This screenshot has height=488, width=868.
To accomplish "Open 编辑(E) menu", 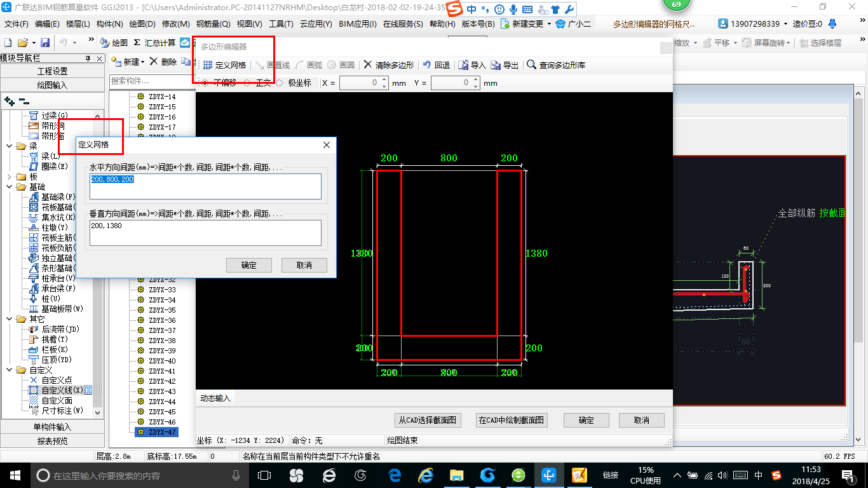I will (47, 24).
